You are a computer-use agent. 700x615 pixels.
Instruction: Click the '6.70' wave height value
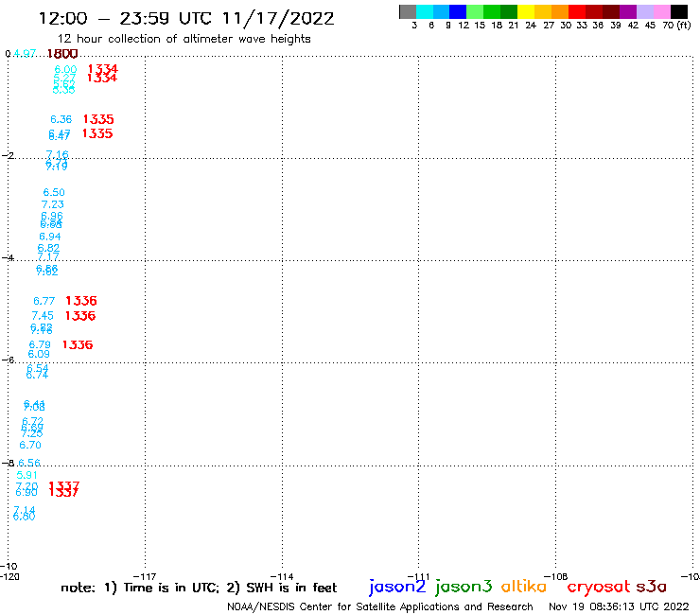(30, 446)
